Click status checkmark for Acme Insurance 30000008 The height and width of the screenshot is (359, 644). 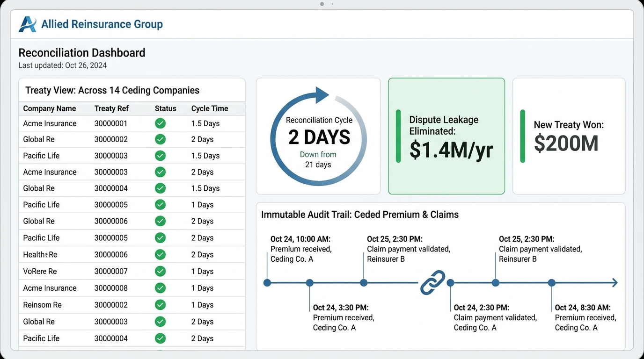coord(161,288)
